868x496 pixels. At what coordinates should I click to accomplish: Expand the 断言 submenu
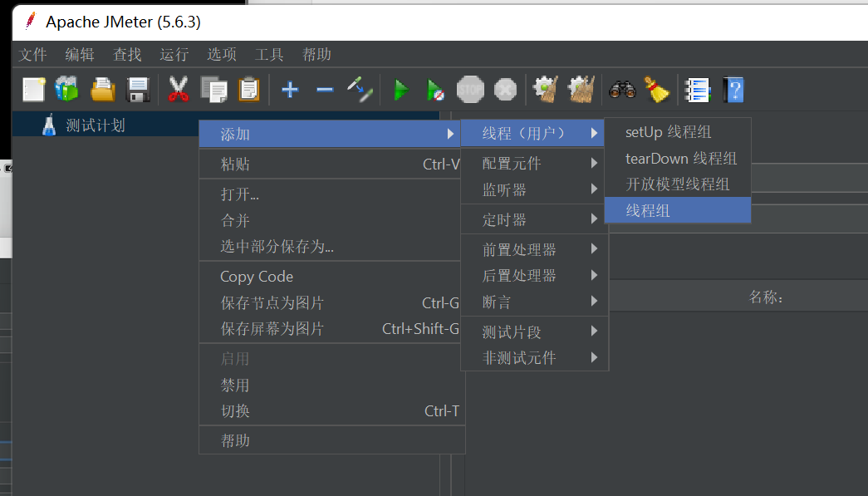pyautogui.click(x=534, y=302)
